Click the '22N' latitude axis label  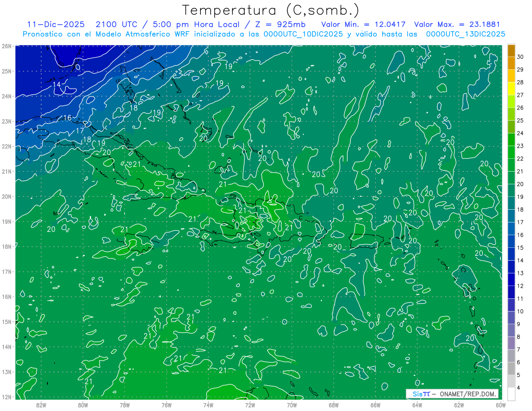(6, 146)
